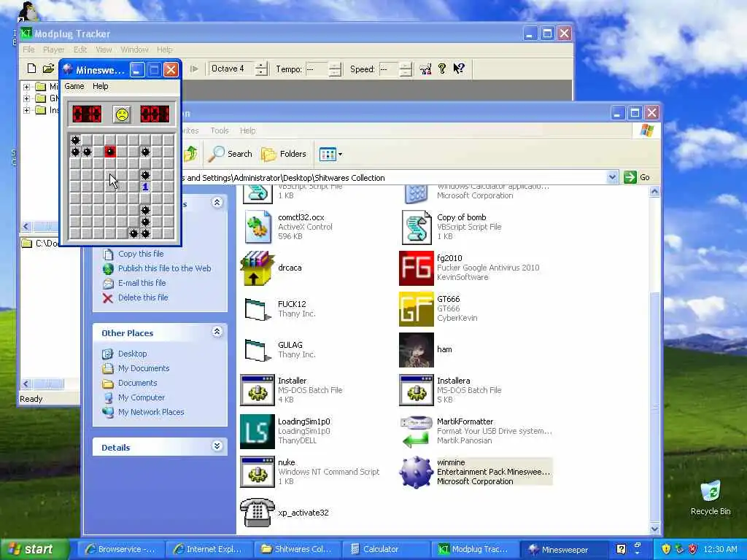Collapse the File Tasks panel

pos(217,203)
